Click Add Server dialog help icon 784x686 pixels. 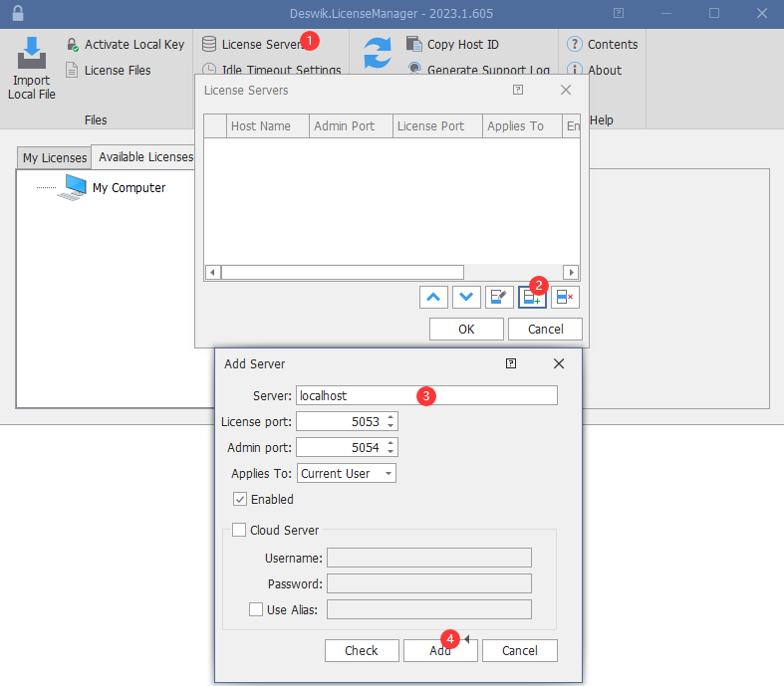pyautogui.click(x=511, y=363)
